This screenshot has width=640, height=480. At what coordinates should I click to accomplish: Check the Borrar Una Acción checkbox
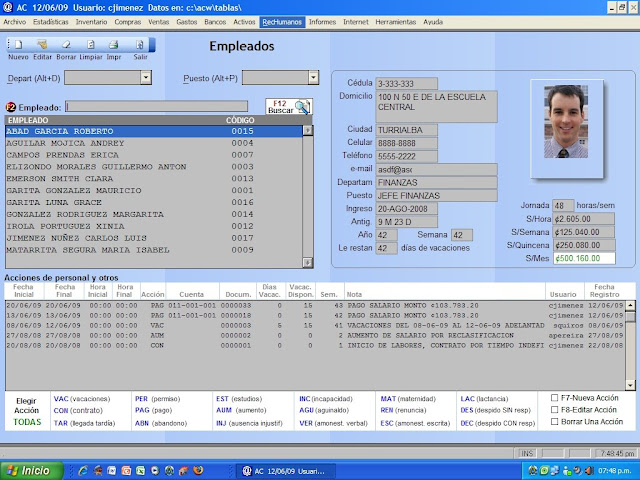tap(554, 421)
